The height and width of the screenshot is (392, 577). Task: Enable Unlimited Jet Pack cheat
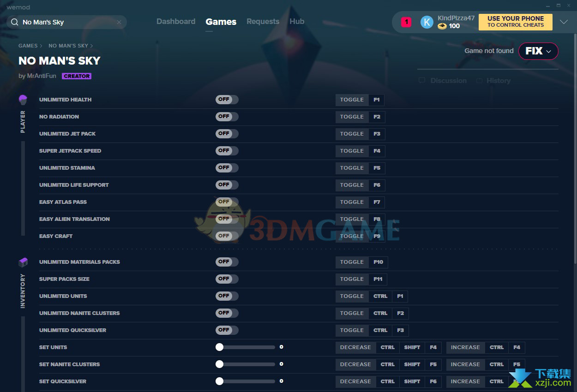coord(227,134)
